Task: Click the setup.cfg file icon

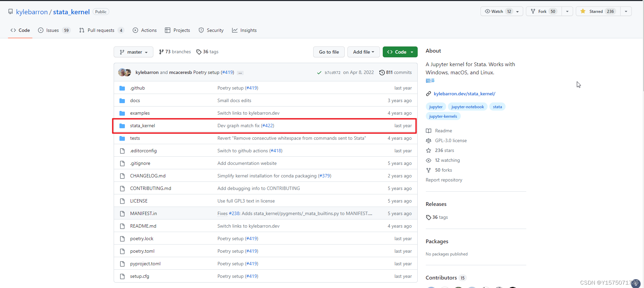Action: (122, 276)
